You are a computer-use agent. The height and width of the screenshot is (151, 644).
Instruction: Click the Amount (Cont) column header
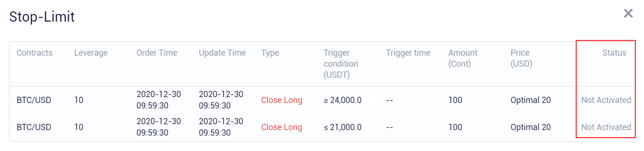[x=463, y=58]
